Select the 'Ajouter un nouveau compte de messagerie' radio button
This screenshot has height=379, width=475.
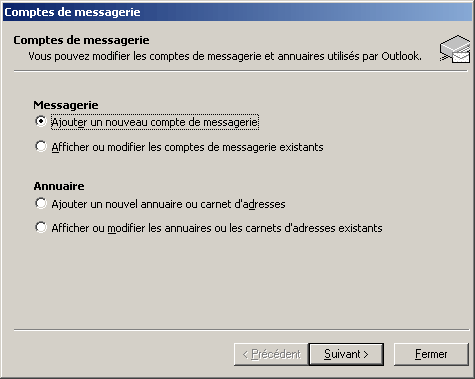pyautogui.click(x=41, y=121)
